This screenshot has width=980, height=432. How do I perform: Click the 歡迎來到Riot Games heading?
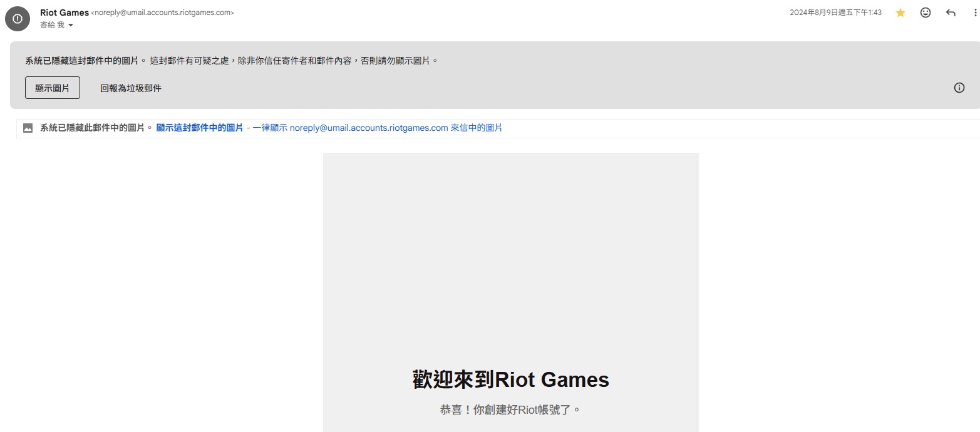coord(510,379)
